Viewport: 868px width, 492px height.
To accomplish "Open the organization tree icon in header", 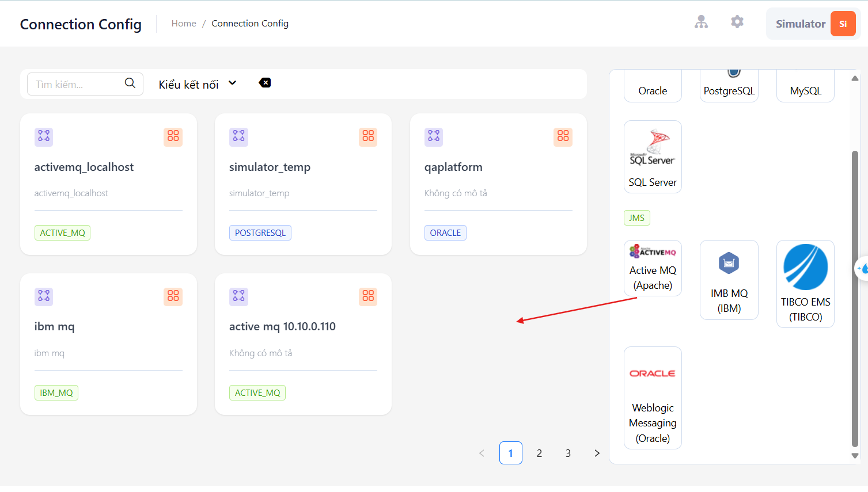I will [701, 22].
